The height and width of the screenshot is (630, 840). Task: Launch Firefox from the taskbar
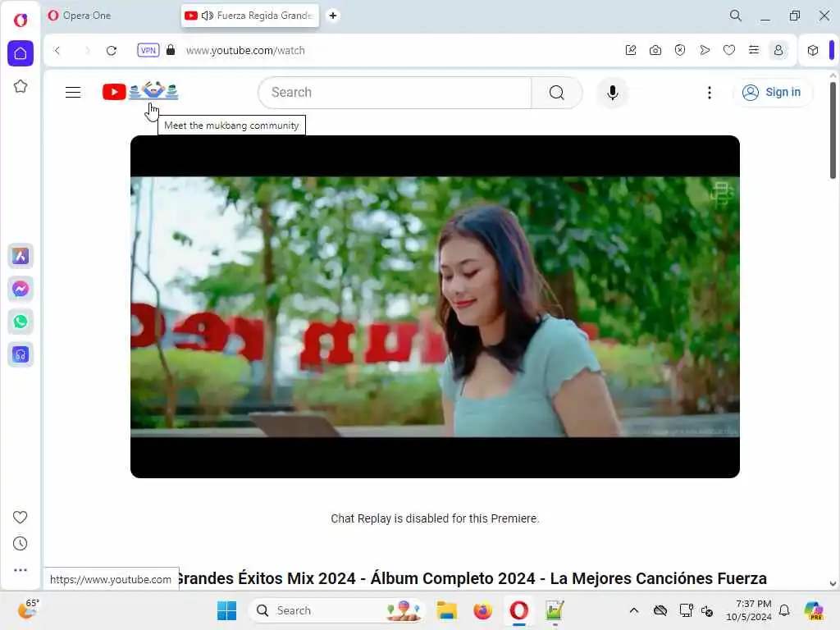(x=482, y=610)
